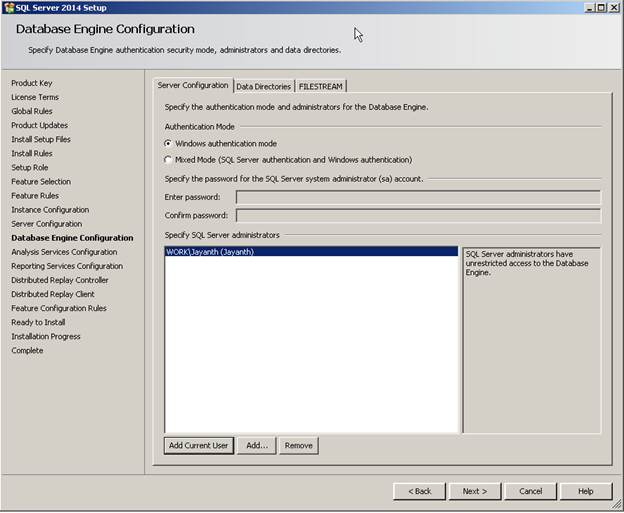Click the SQL Server administrators description text
624x513 pixels.
point(527,263)
